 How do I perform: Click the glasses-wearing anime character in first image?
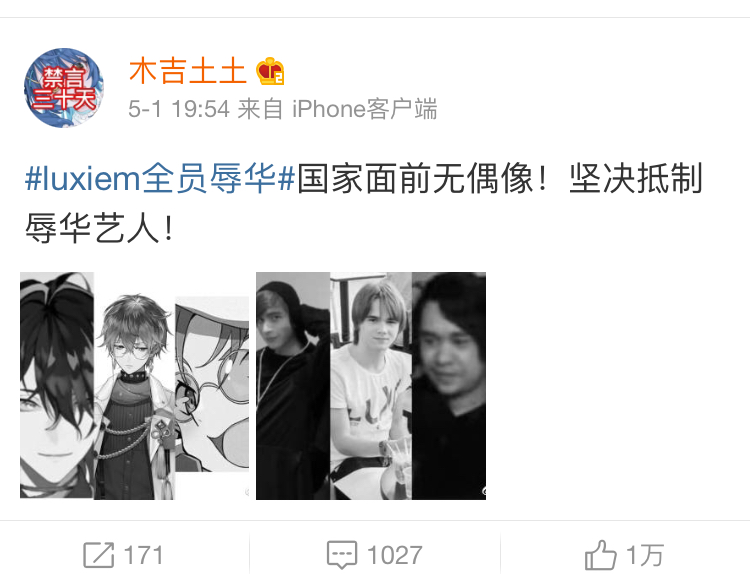tap(134, 397)
